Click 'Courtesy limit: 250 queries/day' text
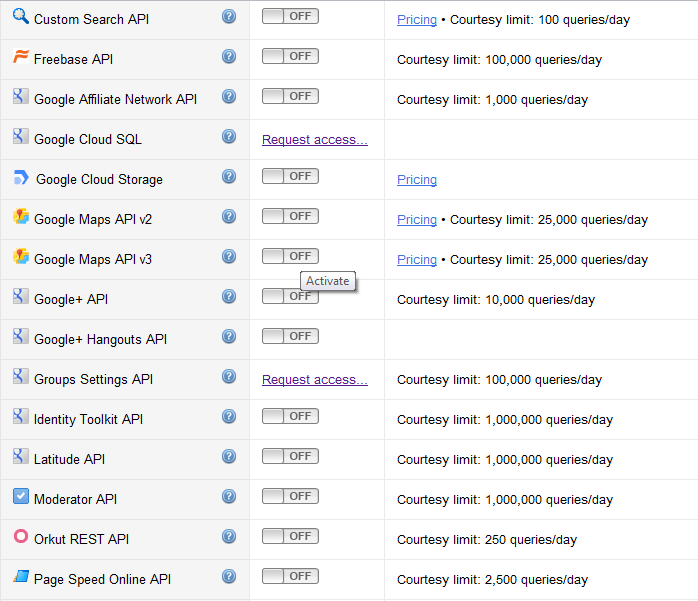The height and width of the screenshot is (601, 698). pos(487,540)
